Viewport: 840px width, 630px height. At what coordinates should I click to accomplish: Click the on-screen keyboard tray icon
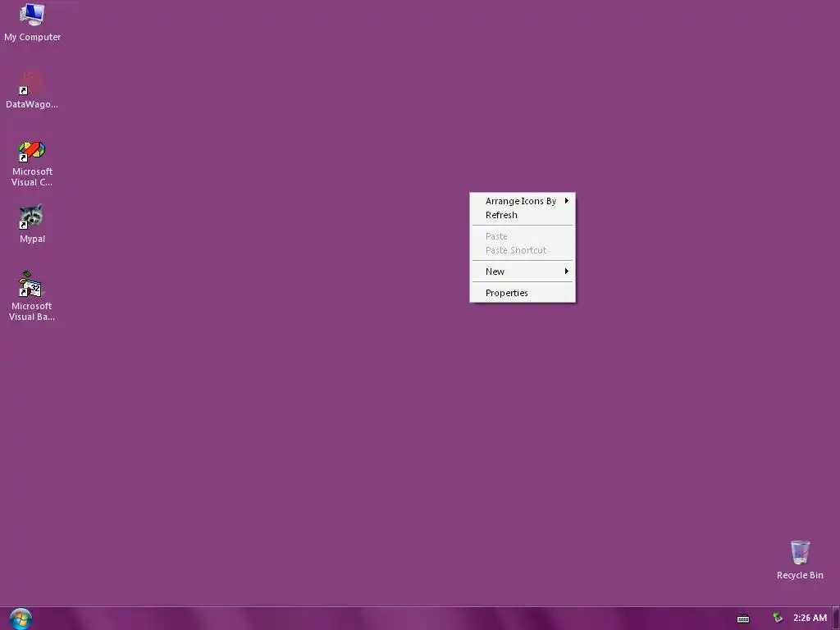pos(743,619)
